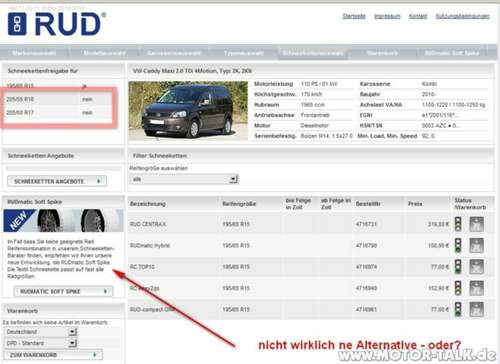
Task: Expand the Deutschland country dropdown
Action: point(41,332)
